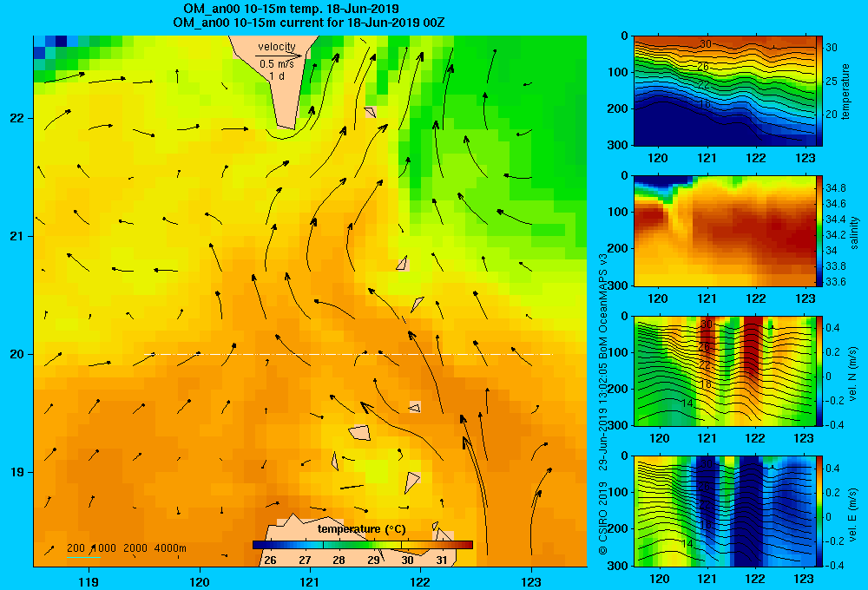Click the vertical 'salinity' axis label

pos(854,233)
